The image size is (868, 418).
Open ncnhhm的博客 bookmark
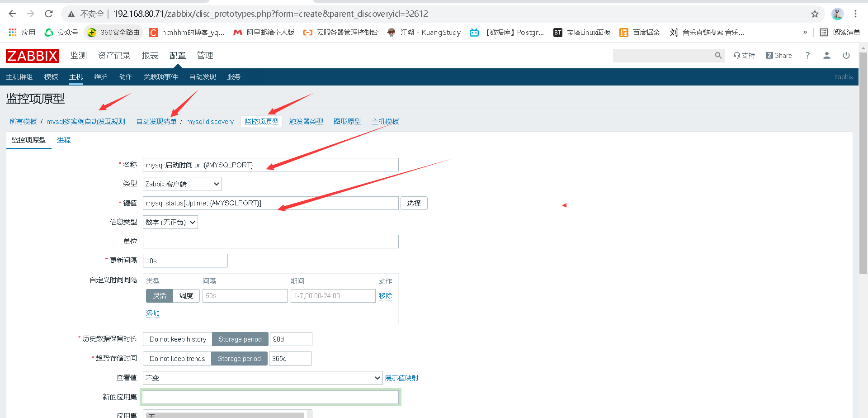[x=187, y=33]
